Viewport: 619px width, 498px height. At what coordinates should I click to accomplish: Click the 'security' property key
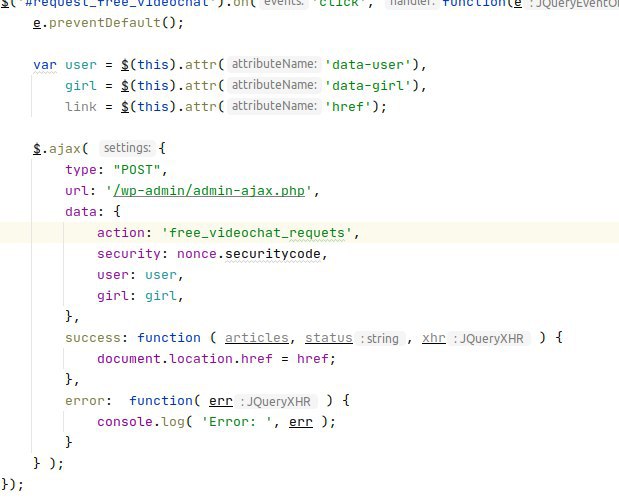[129, 254]
